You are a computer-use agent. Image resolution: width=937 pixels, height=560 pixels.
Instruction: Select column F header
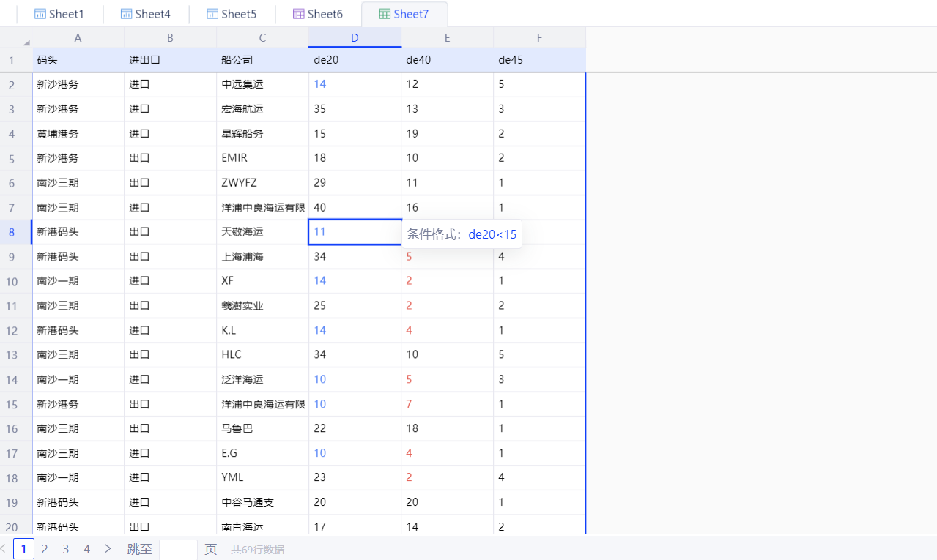(539, 37)
